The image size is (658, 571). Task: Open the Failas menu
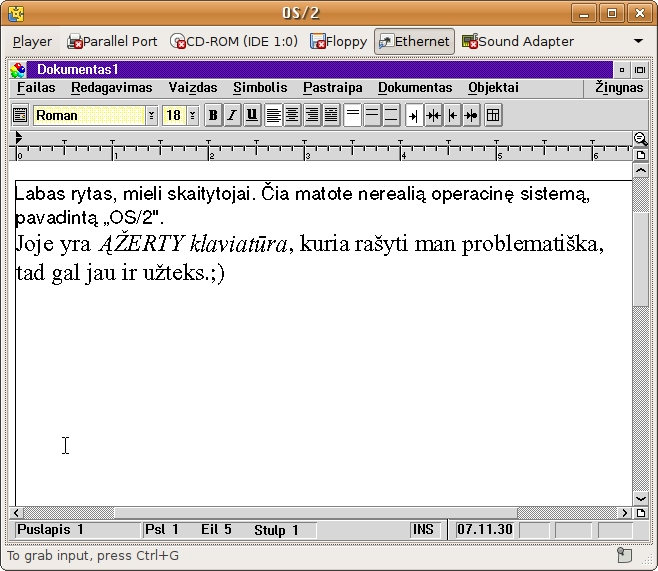(36, 88)
